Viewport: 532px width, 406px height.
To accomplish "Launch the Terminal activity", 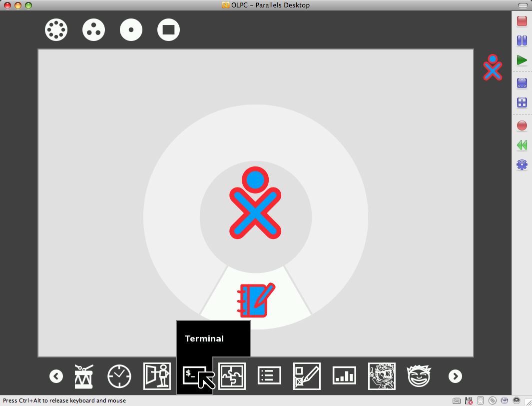I will click(x=194, y=375).
